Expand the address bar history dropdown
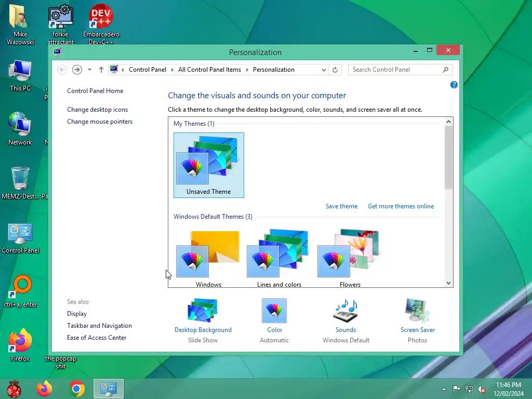532x399 pixels. [324, 70]
